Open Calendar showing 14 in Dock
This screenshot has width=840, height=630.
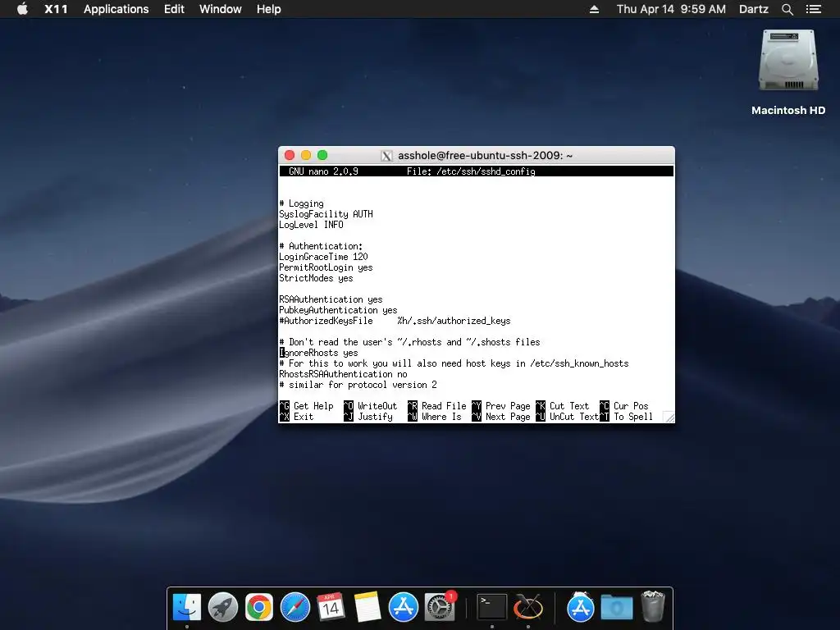pos(331,607)
